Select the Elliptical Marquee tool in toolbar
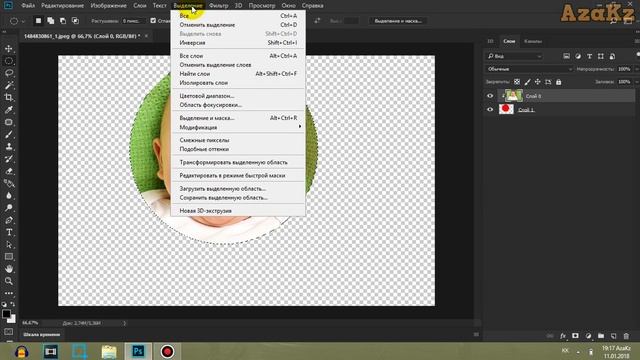This screenshot has width=640, height=360. click(x=9, y=61)
